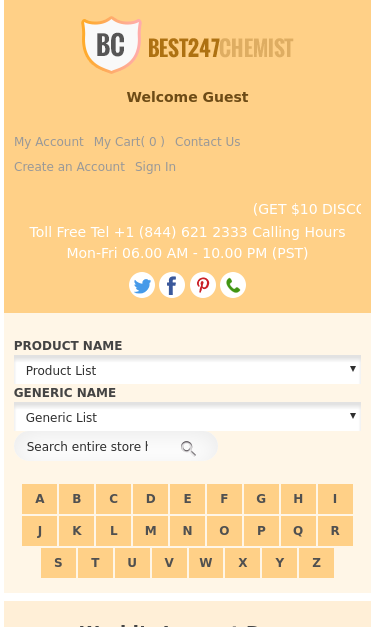Expand the Generic List dropdown
Viewport: 375px width, 627px height.
coord(188,417)
